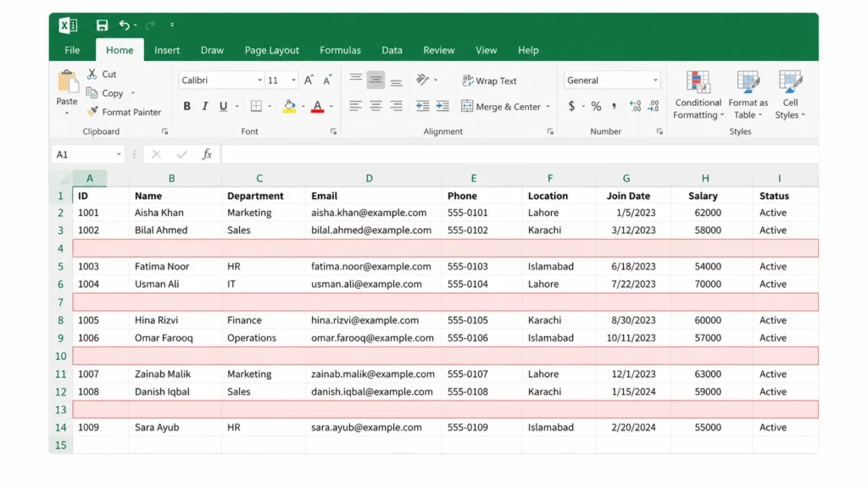Image resolution: width=868 pixels, height=488 pixels.
Task: Center text horizontally
Action: coord(376,106)
